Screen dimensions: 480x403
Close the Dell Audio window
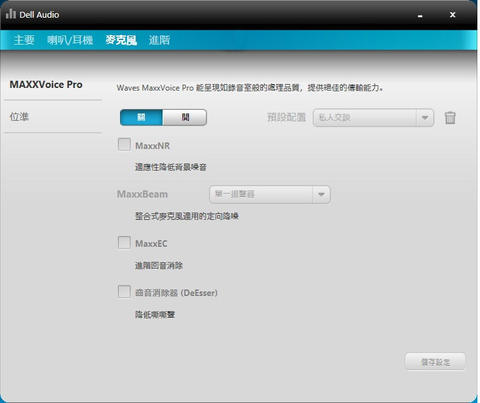(452, 15)
